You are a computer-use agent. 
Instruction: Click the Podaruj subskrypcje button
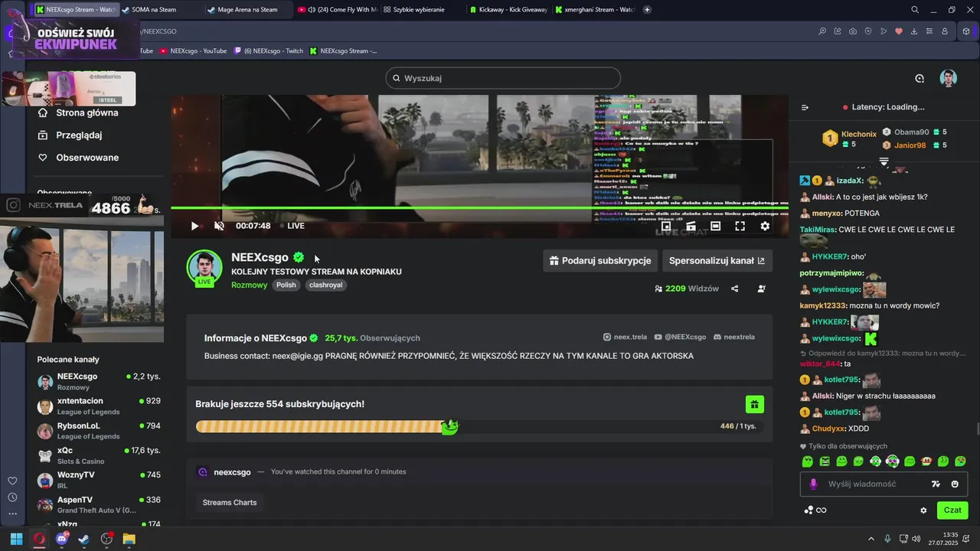600,260
